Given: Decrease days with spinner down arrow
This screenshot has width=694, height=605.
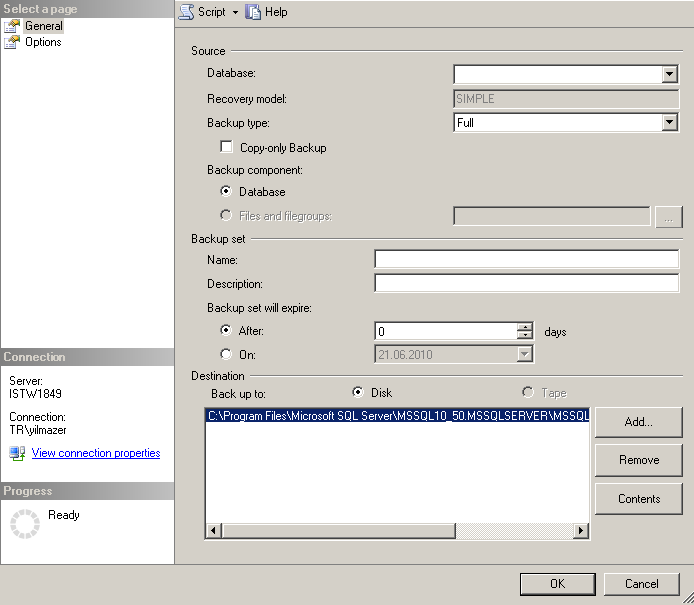Looking at the screenshot, I should click(x=525, y=335).
